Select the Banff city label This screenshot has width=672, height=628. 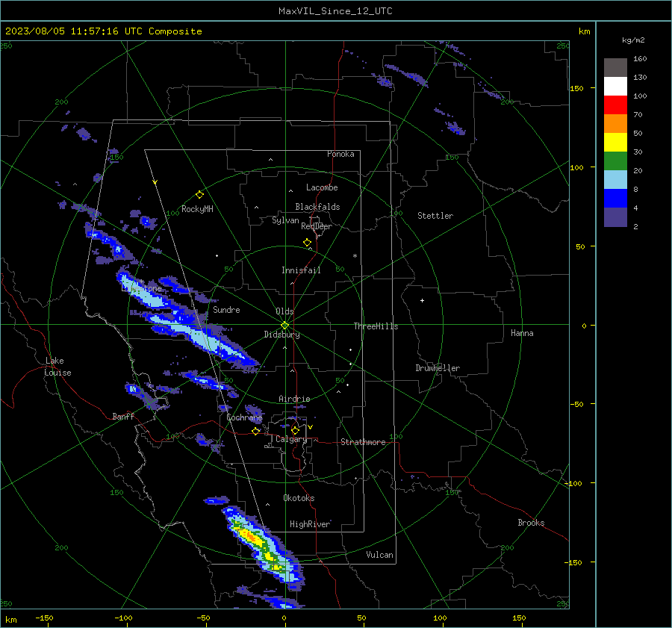point(123,416)
